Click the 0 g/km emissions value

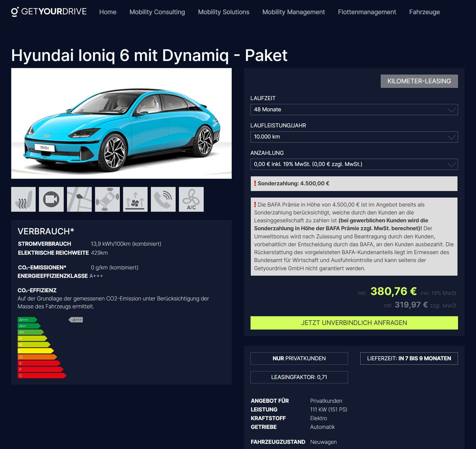[x=115, y=267]
